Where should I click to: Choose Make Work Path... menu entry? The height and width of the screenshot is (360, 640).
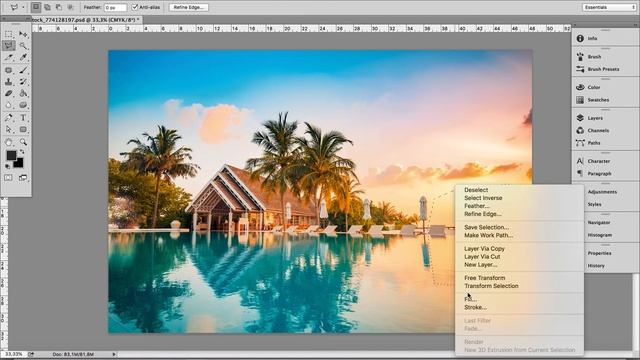click(x=489, y=236)
